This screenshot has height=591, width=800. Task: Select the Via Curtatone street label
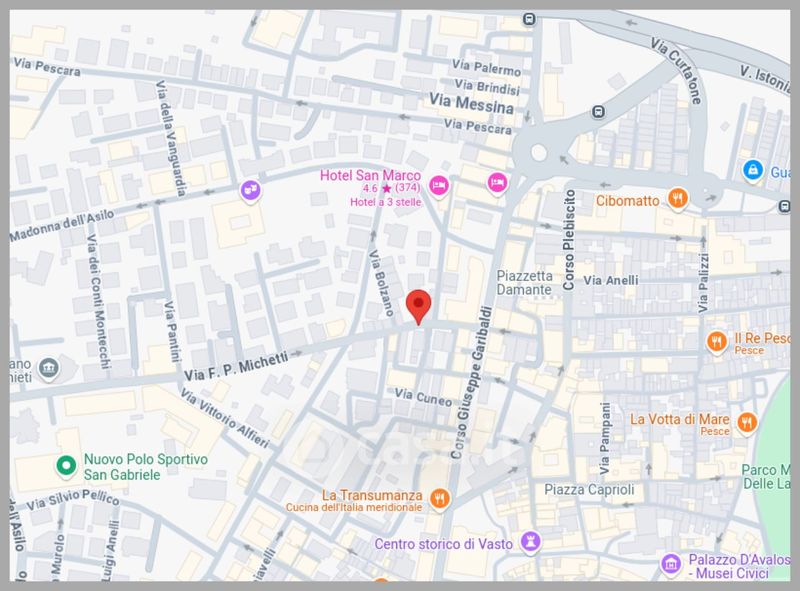[x=676, y=70]
